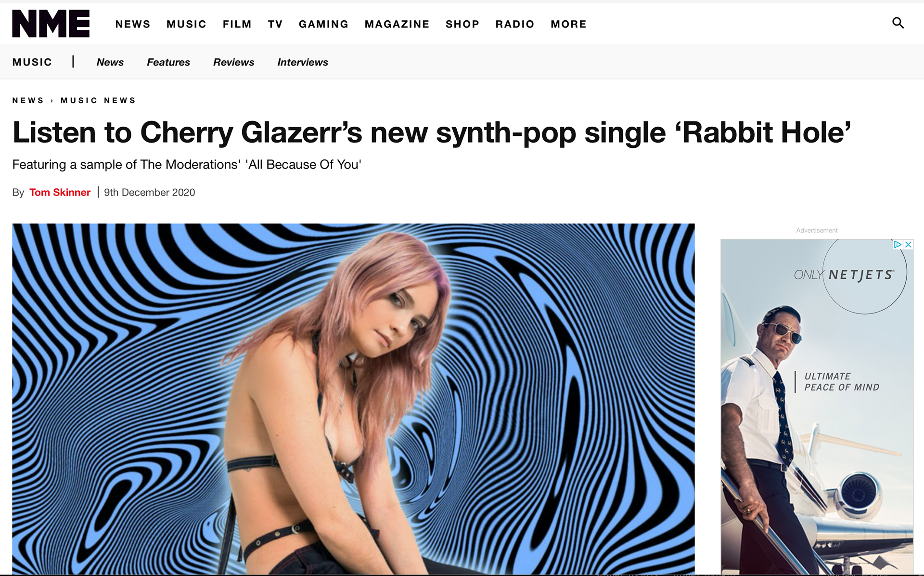Open the search magnifier icon

pos(898,23)
